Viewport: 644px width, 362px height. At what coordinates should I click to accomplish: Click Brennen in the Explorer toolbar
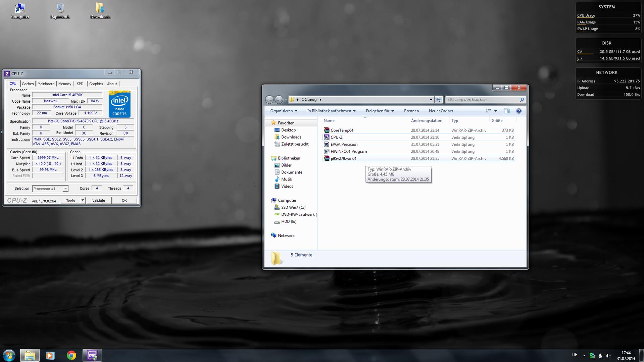coord(411,111)
